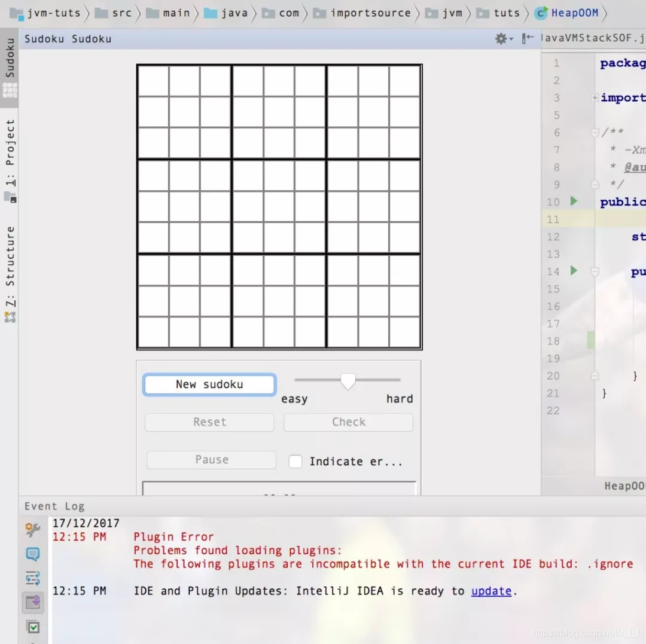Image resolution: width=646 pixels, height=644 pixels.
Task: Enable the Indicate errors checkbox
Action: [x=295, y=461]
